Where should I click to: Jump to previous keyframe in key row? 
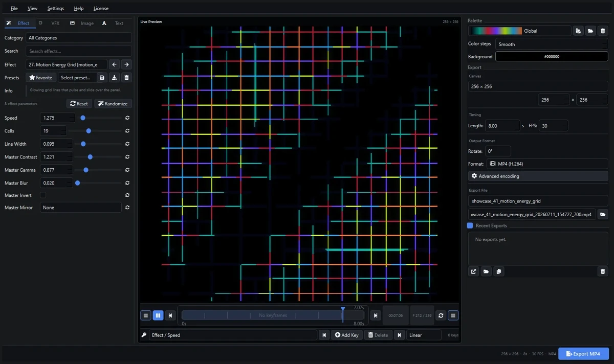pyautogui.click(x=324, y=335)
